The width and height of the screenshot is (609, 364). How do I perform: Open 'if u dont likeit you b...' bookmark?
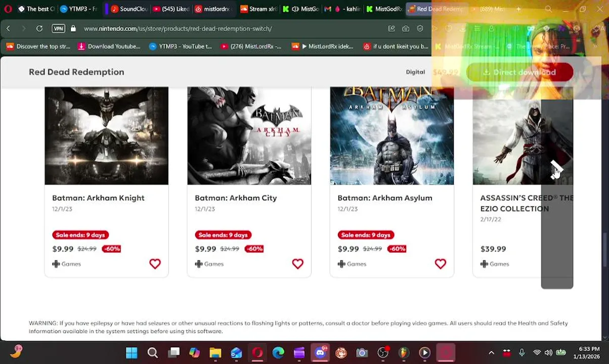click(x=396, y=47)
